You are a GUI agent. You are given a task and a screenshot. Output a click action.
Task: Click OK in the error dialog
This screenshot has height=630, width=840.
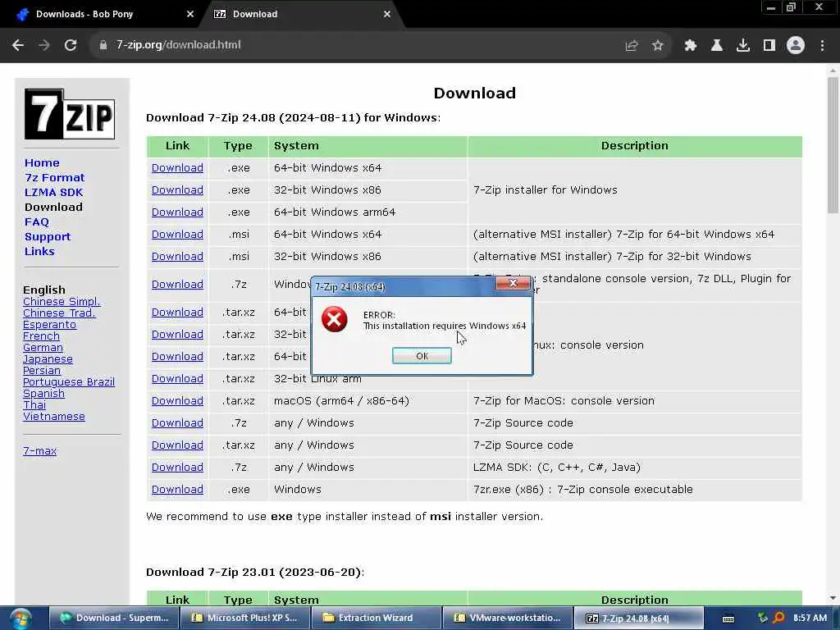[422, 356]
